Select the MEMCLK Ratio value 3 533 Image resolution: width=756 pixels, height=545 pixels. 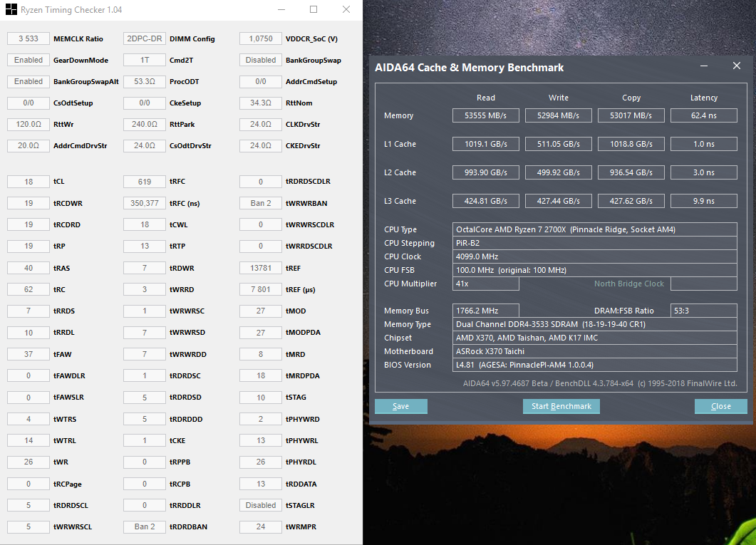29,38
